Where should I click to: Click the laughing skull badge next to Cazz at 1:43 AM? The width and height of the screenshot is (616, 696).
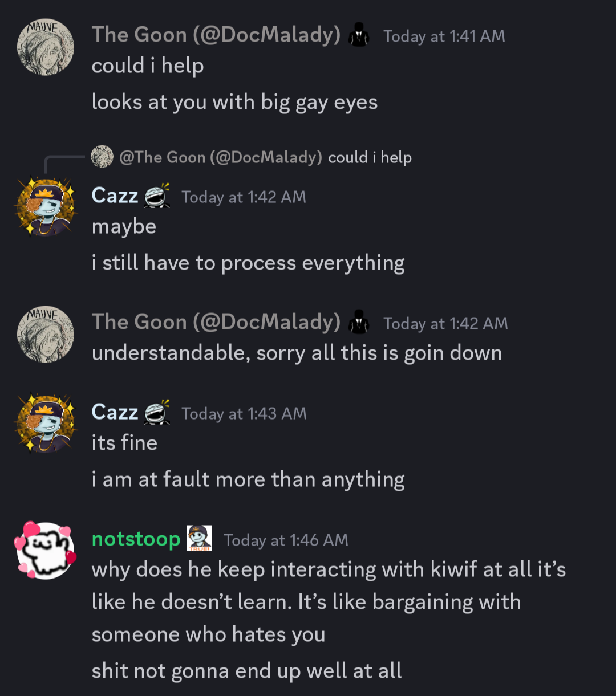[157, 412]
